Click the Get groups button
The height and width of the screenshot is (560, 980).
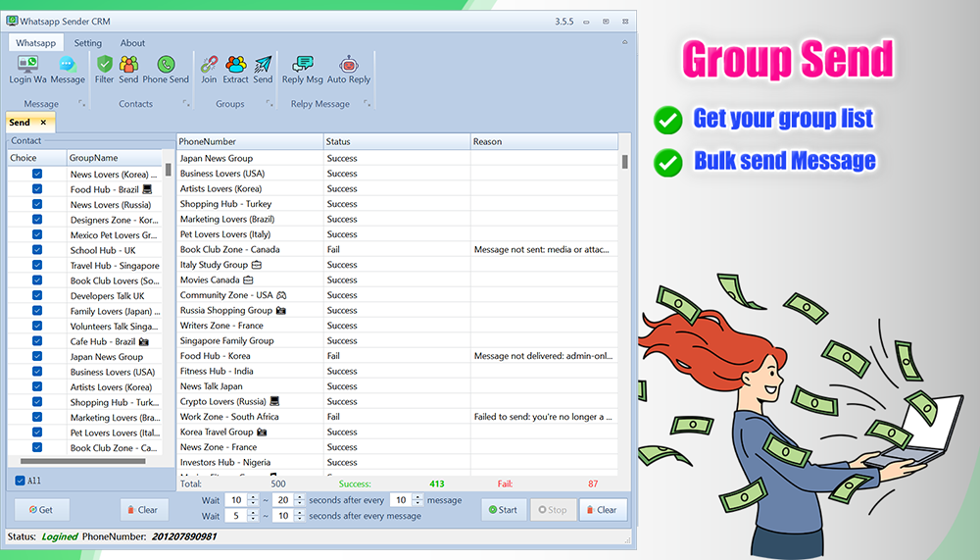coord(42,509)
